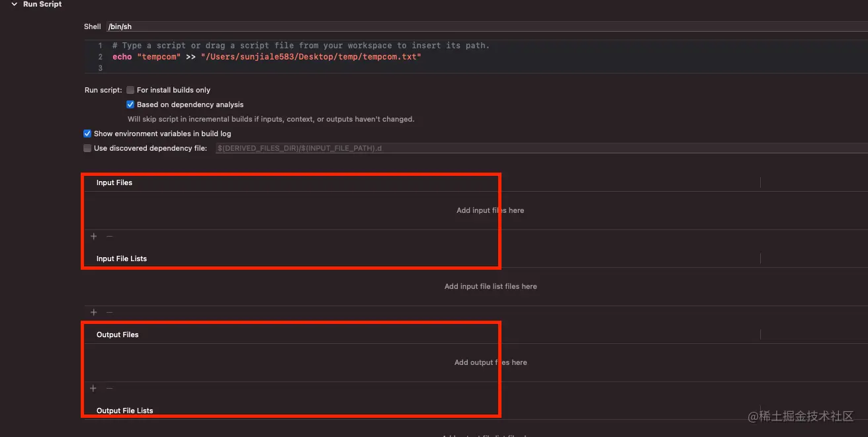Add a new entry under Input Files
868x437 pixels.
pyautogui.click(x=93, y=236)
